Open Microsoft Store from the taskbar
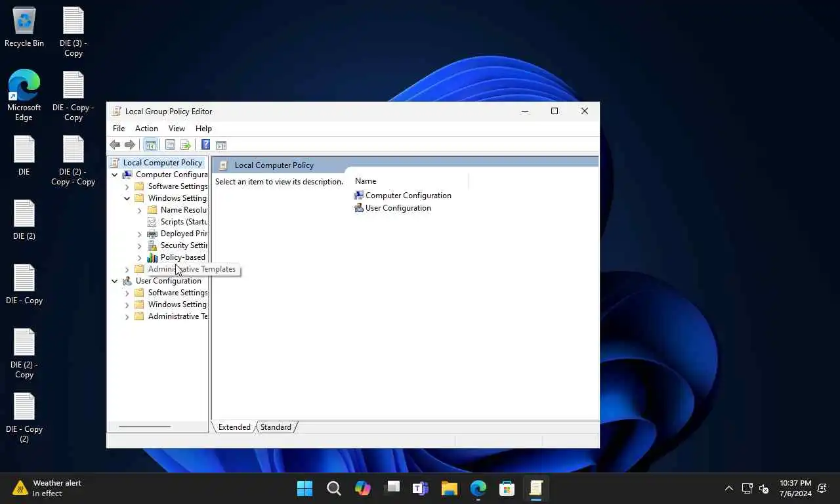 tap(507, 488)
